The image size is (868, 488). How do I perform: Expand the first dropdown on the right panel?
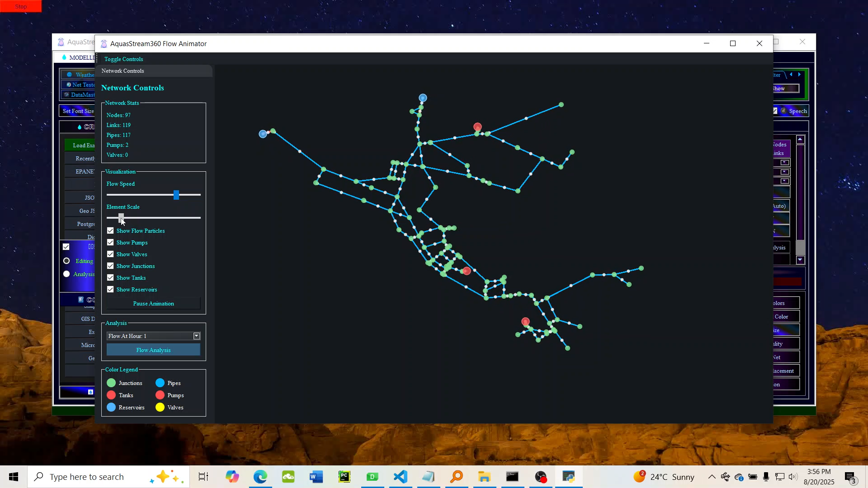coord(784,162)
